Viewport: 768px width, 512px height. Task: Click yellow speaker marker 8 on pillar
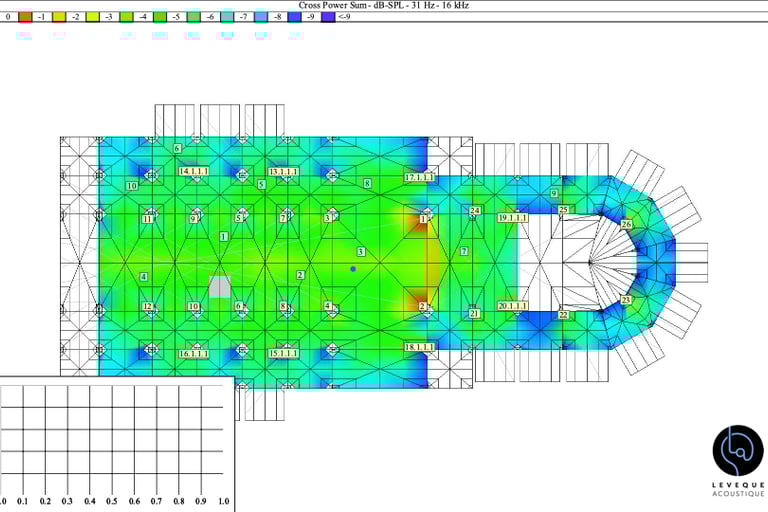pos(283,307)
